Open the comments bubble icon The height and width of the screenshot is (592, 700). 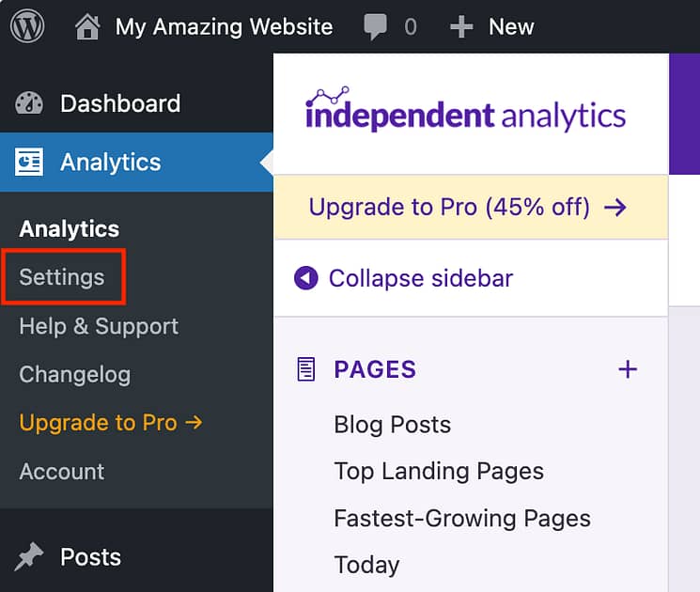[x=376, y=26]
